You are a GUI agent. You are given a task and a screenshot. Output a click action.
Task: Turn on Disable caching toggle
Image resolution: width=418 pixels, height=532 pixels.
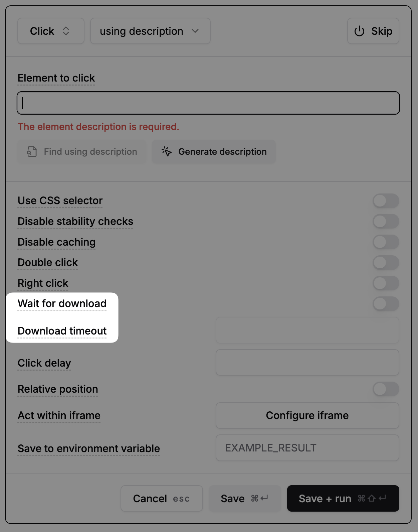(x=386, y=242)
